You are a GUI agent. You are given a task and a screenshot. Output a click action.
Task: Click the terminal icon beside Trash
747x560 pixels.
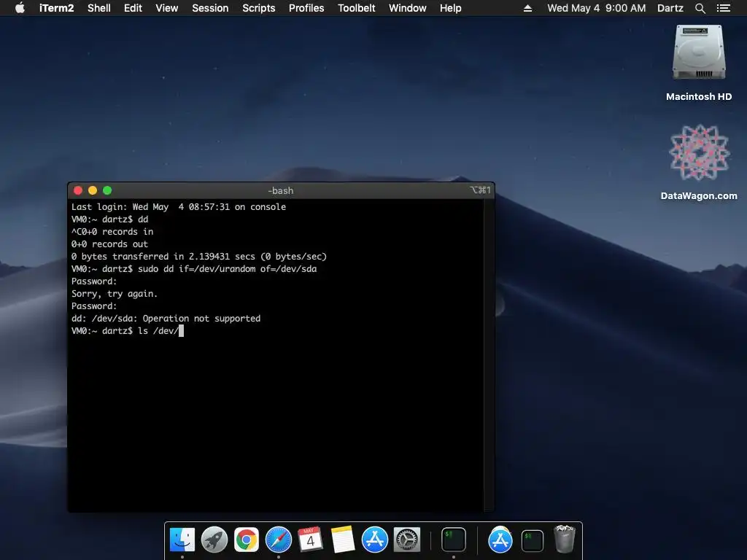532,540
